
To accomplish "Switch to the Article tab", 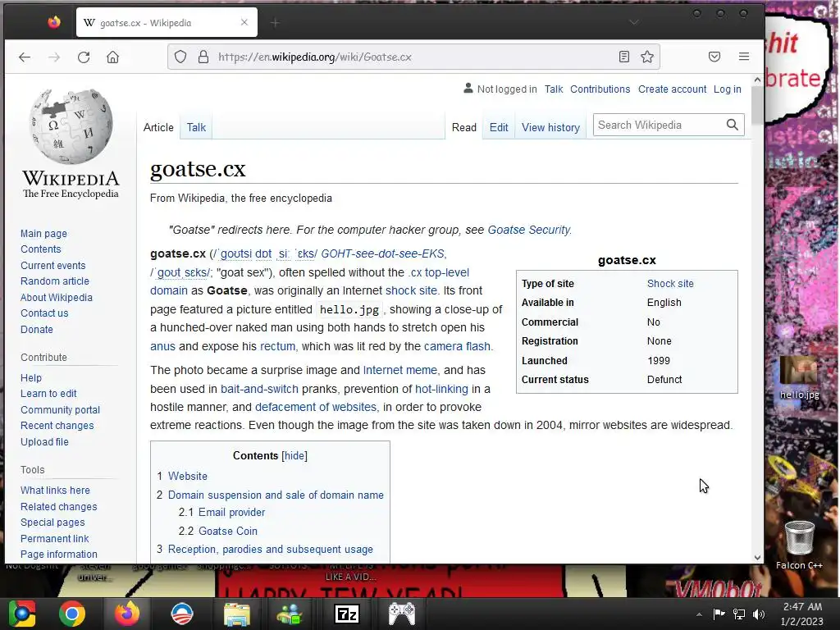I will tap(158, 127).
